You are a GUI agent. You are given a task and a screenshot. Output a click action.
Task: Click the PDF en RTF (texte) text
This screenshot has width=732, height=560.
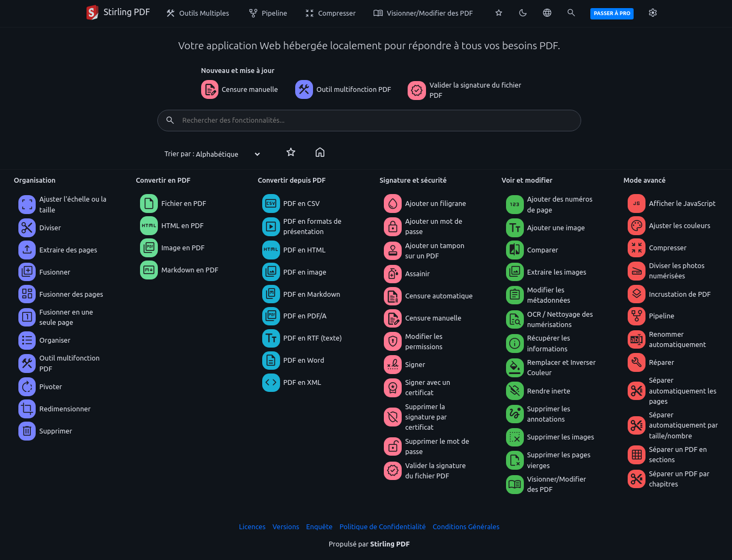pos(312,338)
